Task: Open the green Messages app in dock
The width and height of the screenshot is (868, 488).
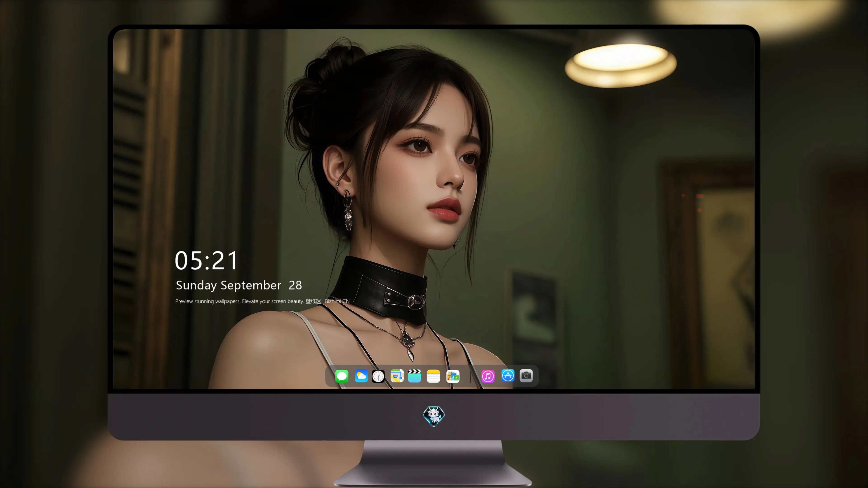Action: (x=342, y=376)
